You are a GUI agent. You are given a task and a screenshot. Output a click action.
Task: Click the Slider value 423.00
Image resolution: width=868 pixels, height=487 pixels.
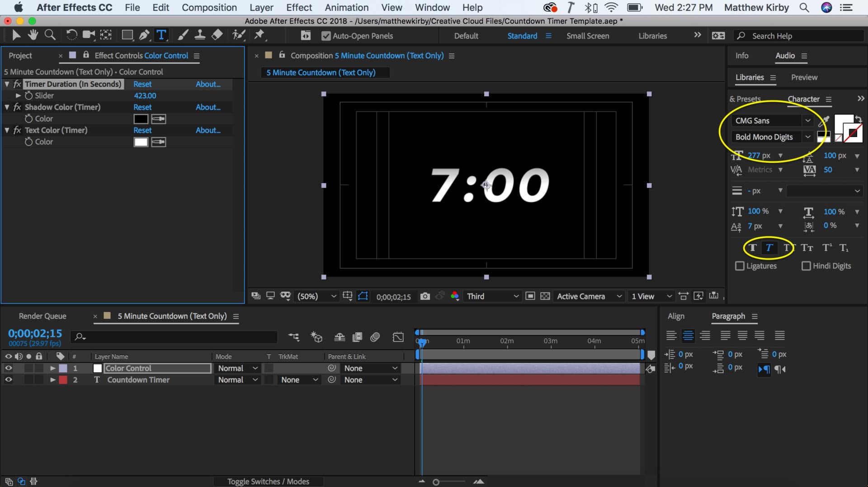coord(145,95)
